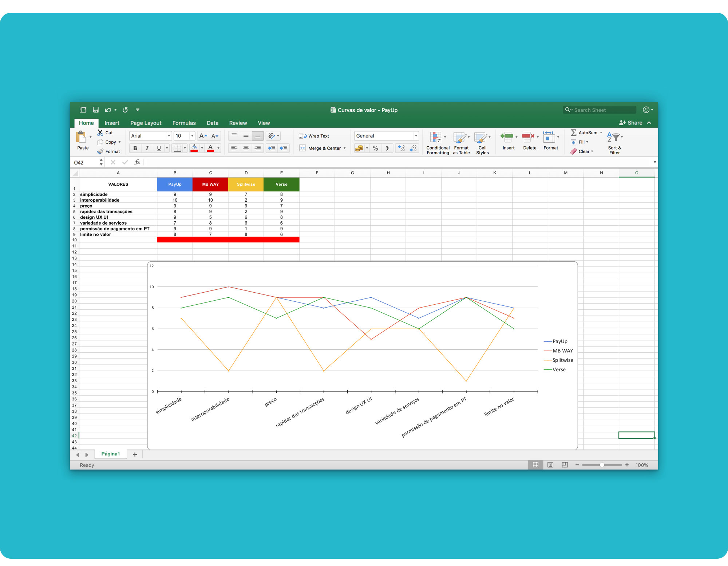Open the General number format dropdown
Viewport: 728px width, 566px height.
pyautogui.click(x=416, y=136)
